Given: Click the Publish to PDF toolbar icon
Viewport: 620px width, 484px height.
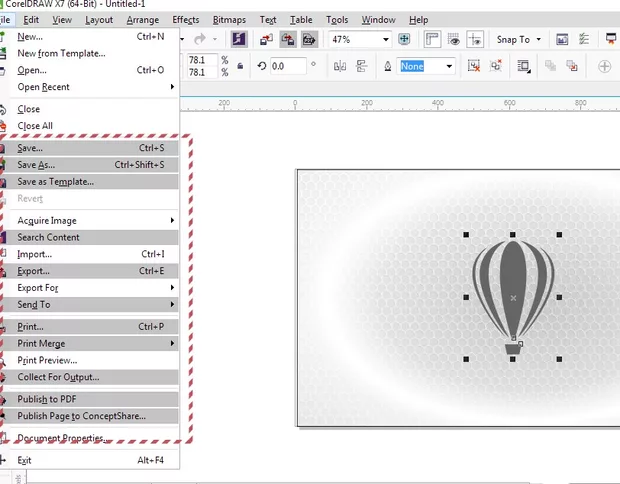Looking at the screenshot, I should pyautogui.click(x=310, y=39).
